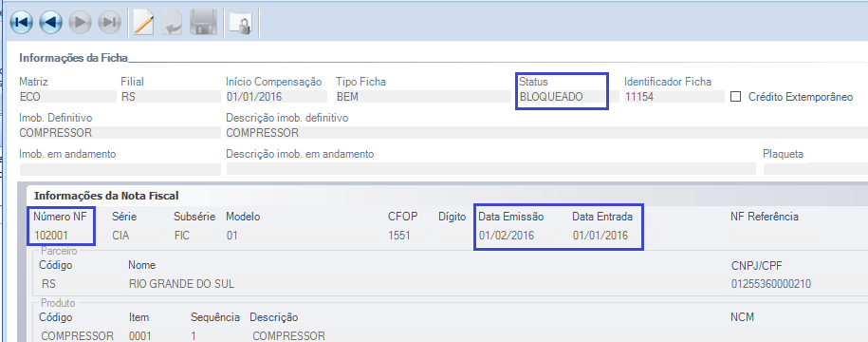Click partner name RIO GRANDE DO SUL
This screenshot has height=342, width=868.
tap(181, 284)
